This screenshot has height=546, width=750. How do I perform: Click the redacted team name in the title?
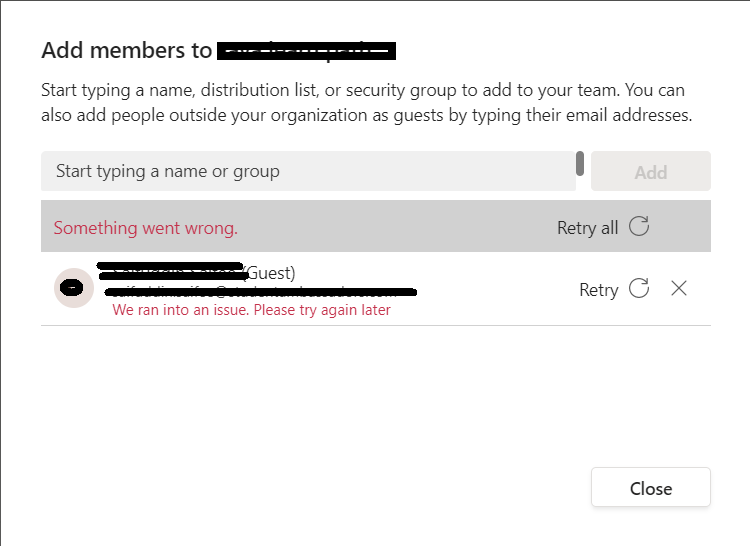[306, 51]
